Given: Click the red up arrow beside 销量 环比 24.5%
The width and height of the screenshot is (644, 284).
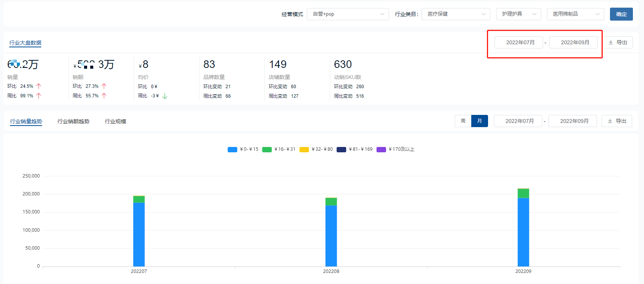Looking at the screenshot, I should pos(39,86).
